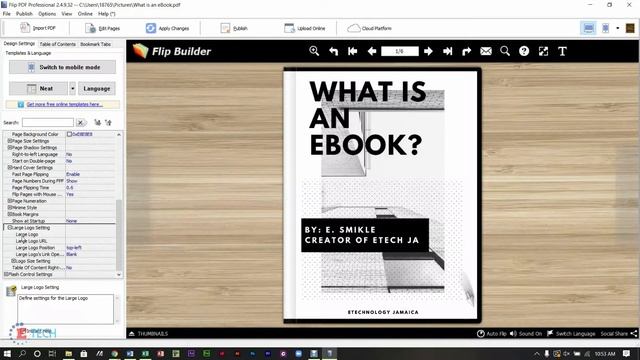Click the Fast Page Flipping value Enable
This screenshot has width=640, height=360.
point(73,174)
